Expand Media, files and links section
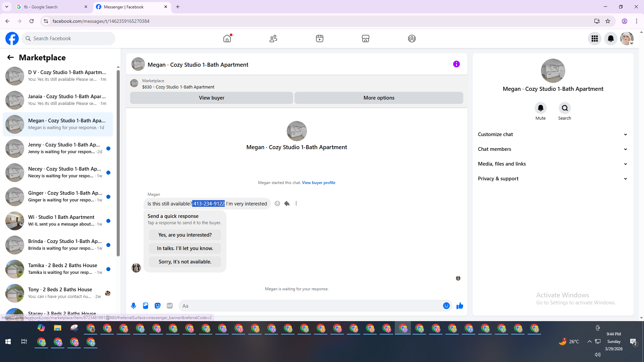The height and width of the screenshot is (362, 644). [x=553, y=164]
